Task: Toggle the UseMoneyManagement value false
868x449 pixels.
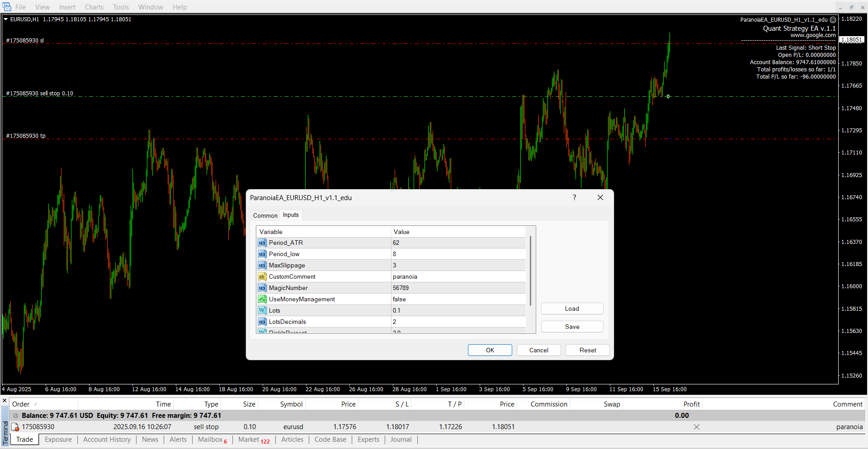Action: tap(458, 299)
